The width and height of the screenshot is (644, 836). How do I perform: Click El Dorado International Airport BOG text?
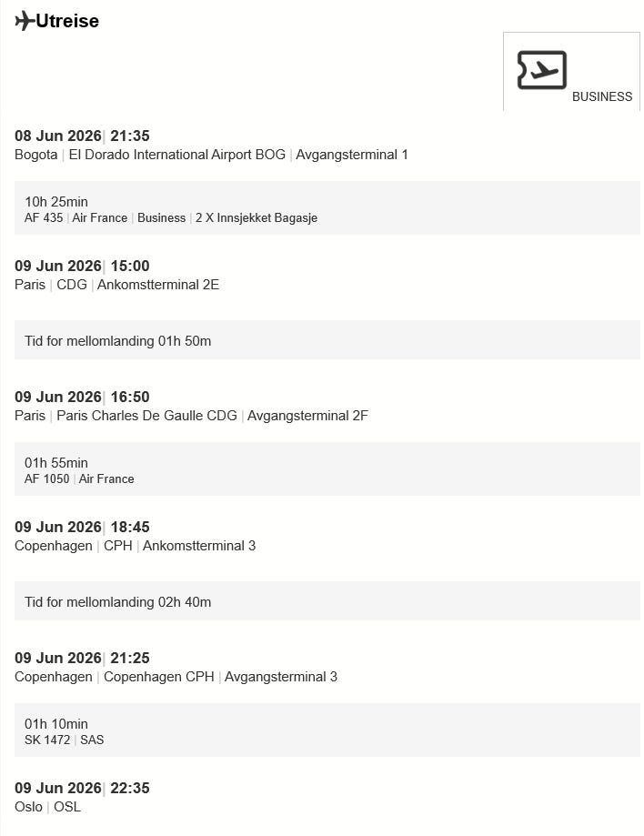(x=177, y=155)
